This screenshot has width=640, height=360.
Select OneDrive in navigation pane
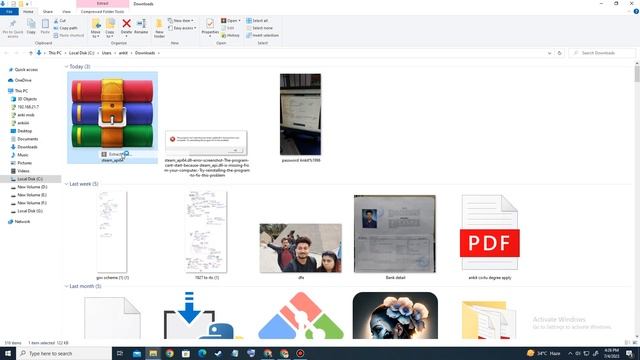pos(23,80)
